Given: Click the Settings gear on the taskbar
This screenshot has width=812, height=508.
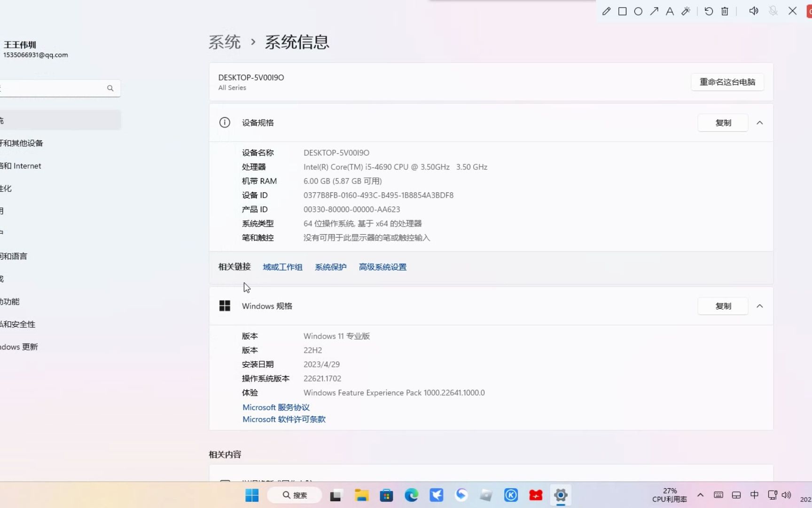Looking at the screenshot, I should (561, 495).
